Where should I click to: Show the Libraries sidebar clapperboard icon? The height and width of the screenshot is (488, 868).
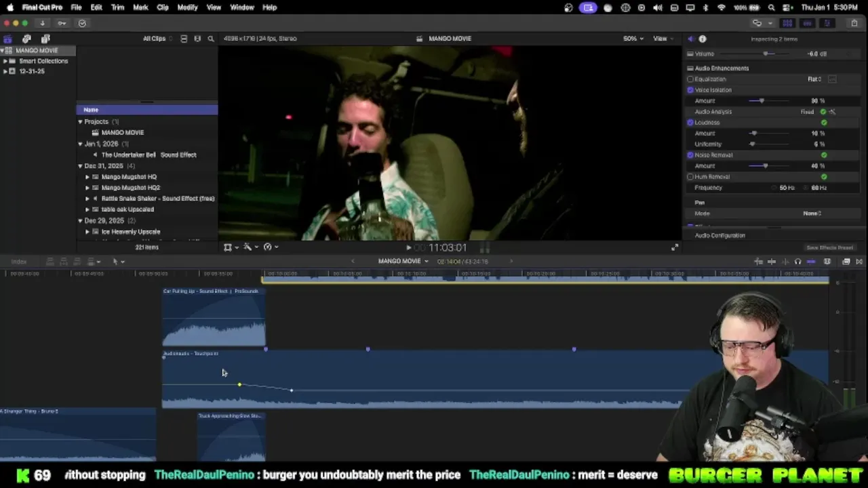point(7,39)
